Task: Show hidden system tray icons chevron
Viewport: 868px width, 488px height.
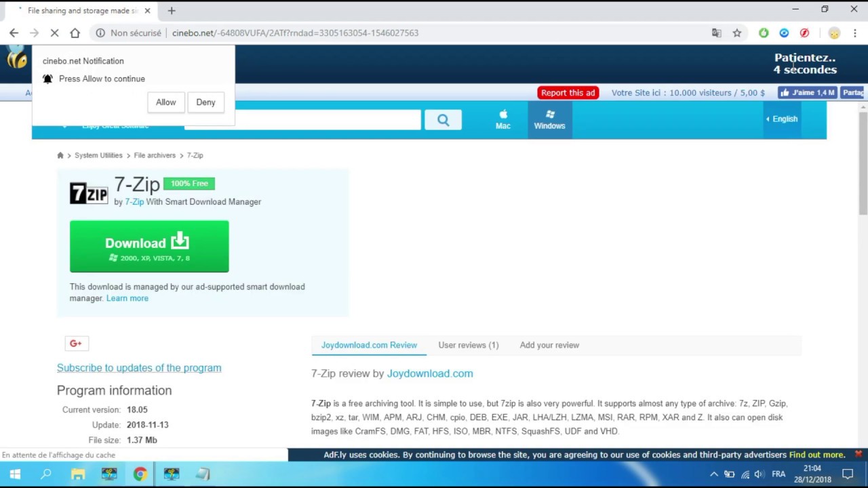Action: pos(713,474)
